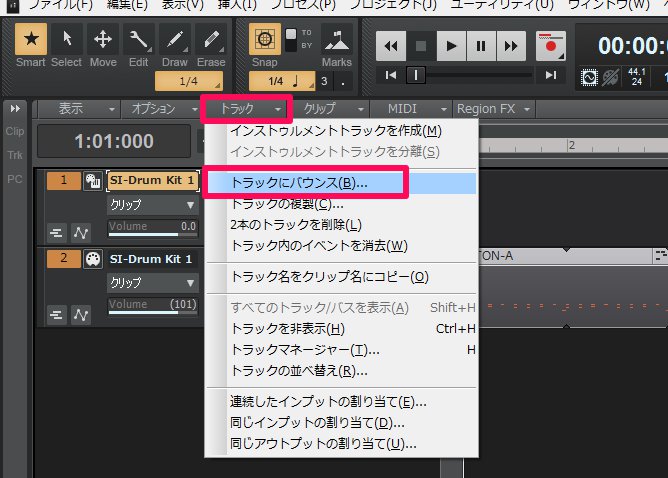Viewport: 668px width, 478px height.
Task: Select the Smart tool
Action: click(x=31, y=39)
